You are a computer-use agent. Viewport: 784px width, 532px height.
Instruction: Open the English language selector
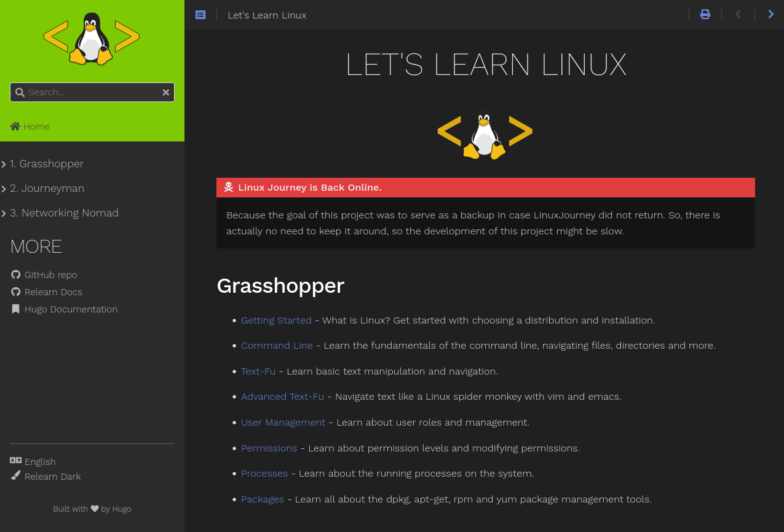coord(40,461)
